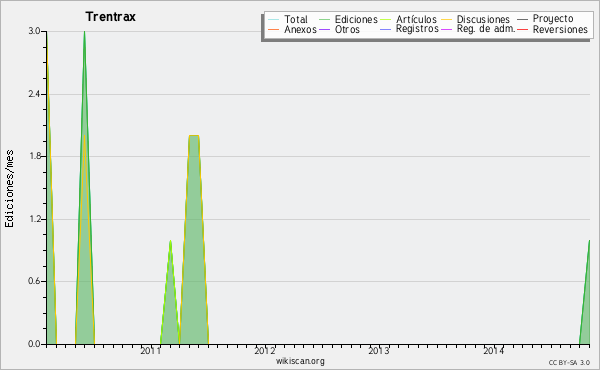Click the orange Anexos line swatch in legend
600x370 pixels.
[274, 29]
